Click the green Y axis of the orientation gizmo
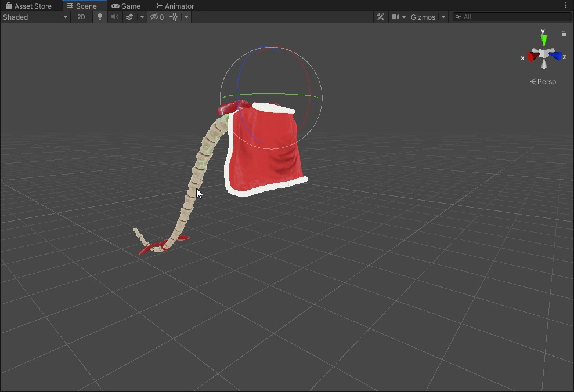 (543, 39)
